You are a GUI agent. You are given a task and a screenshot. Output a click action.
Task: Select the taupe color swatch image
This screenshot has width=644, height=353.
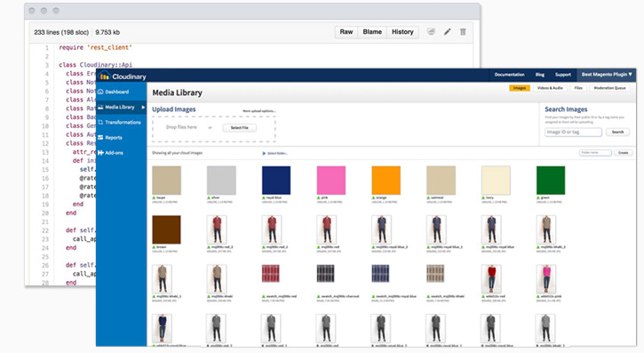pos(166,181)
